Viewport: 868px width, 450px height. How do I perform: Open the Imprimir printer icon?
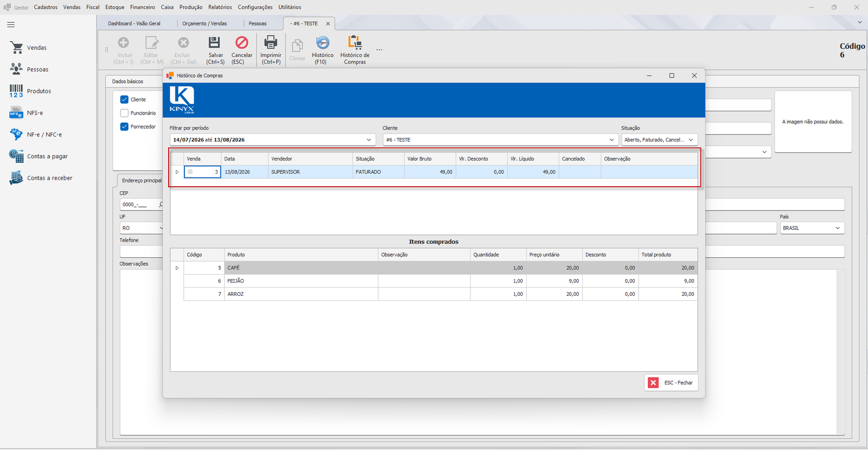pos(270,42)
